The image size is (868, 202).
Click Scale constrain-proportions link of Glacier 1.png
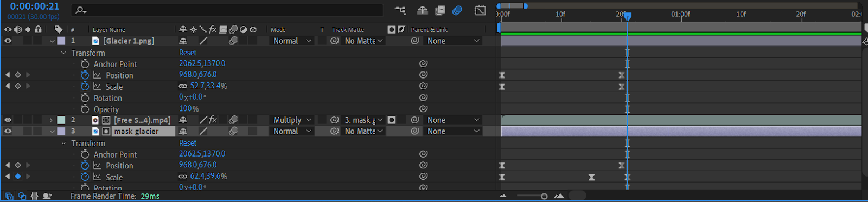[183, 86]
